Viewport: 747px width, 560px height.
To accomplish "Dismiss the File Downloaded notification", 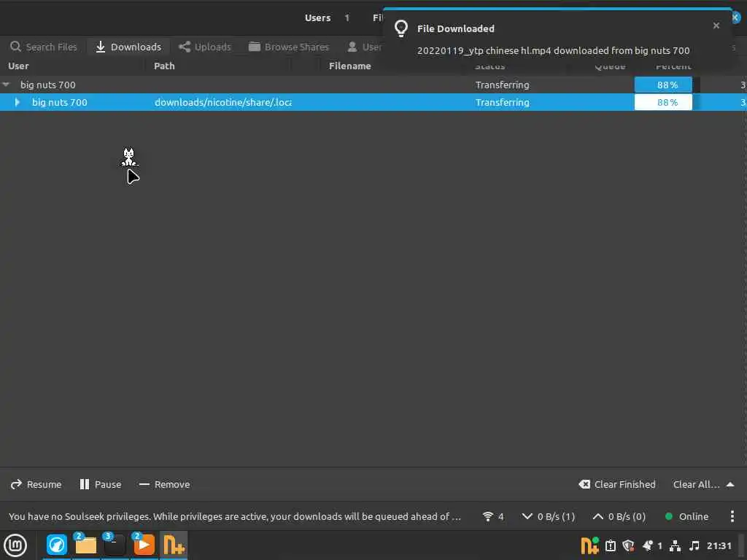I will point(716,26).
